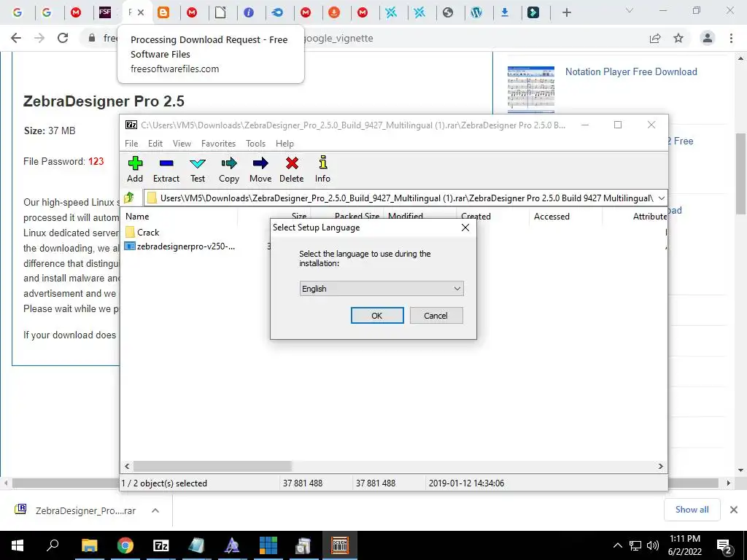The image size is (747, 560).
Task: Open File Explorer from the taskbar
Action: (x=89, y=545)
